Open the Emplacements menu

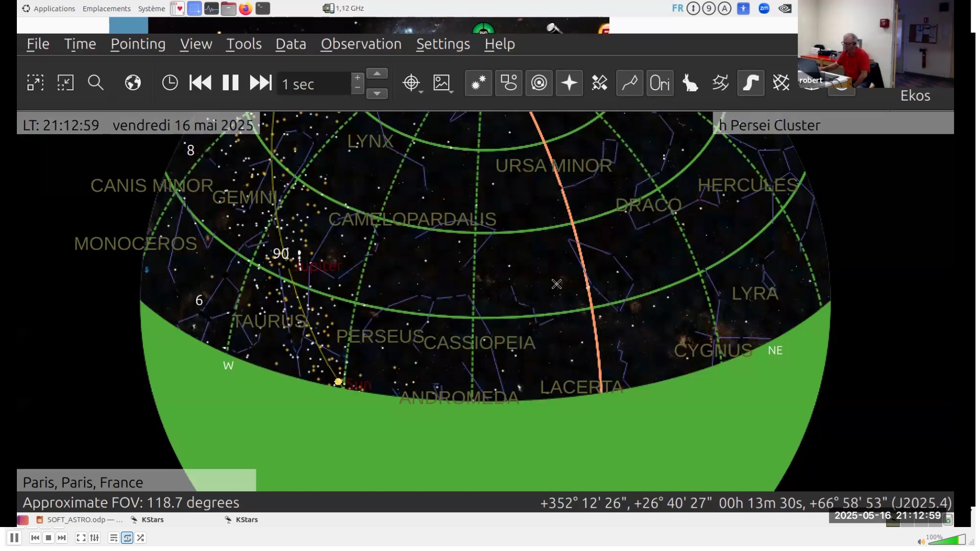click(x=107, y=8)
